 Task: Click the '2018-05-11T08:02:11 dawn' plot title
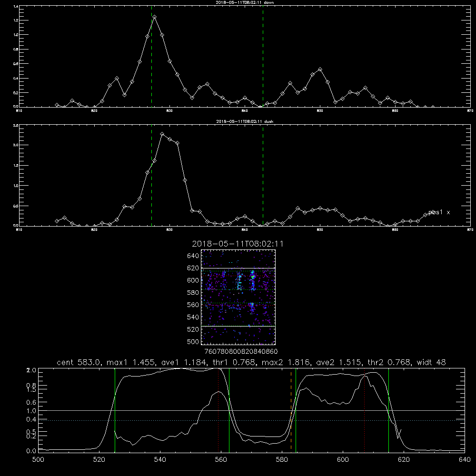coord(245,2)
